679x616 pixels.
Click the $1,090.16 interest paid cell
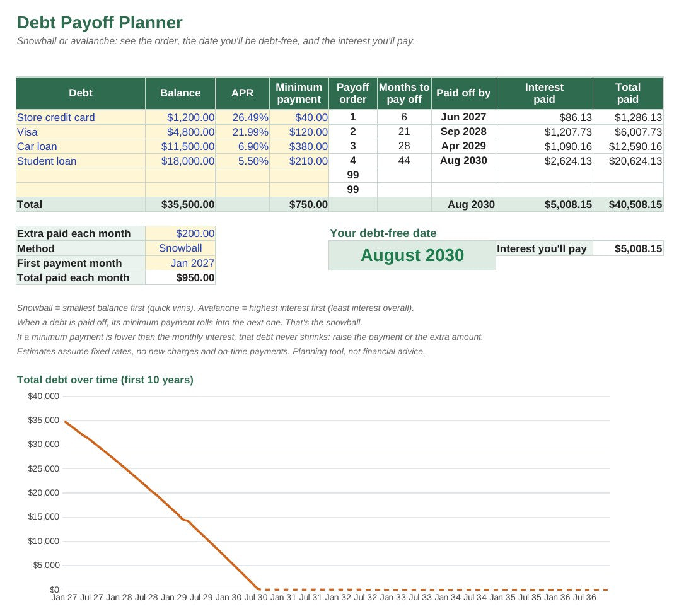pyautogui.click(x=544, y=146)
